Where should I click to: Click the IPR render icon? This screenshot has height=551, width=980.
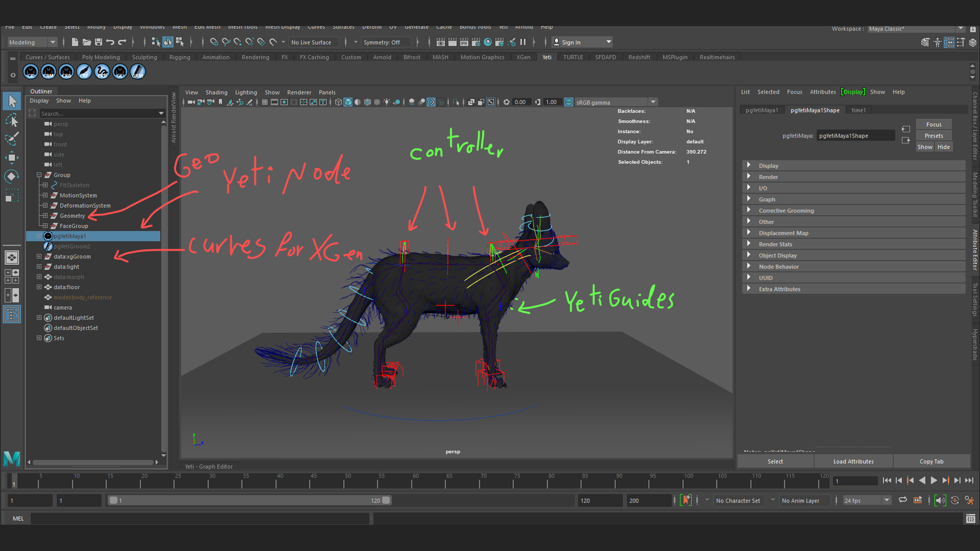point(464,42)
